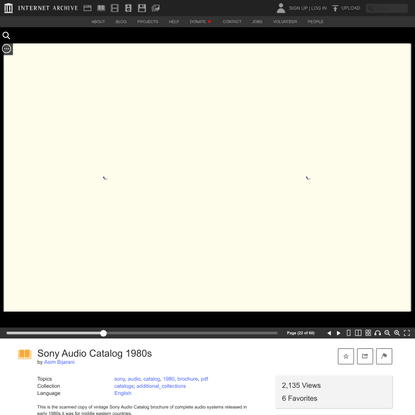Image resolution: width=415 pixels, height=415 pixels.
Task: Open the Web (Wayback) media icon
Action: (88, 8)
